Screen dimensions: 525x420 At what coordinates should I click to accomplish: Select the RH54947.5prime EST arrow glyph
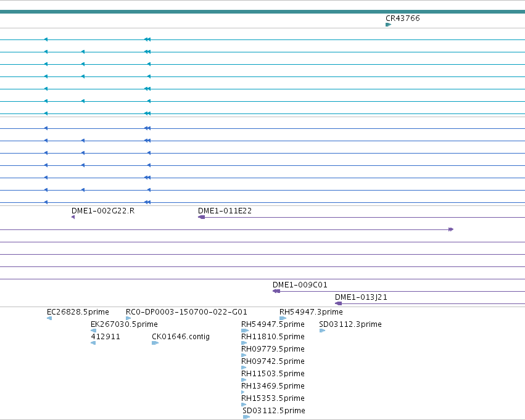245,331
